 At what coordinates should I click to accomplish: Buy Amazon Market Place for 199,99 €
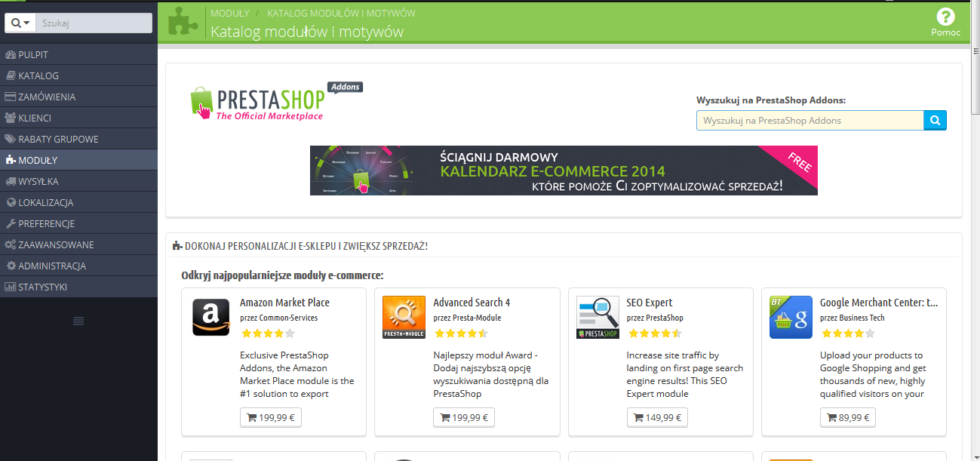click(271, 417)
